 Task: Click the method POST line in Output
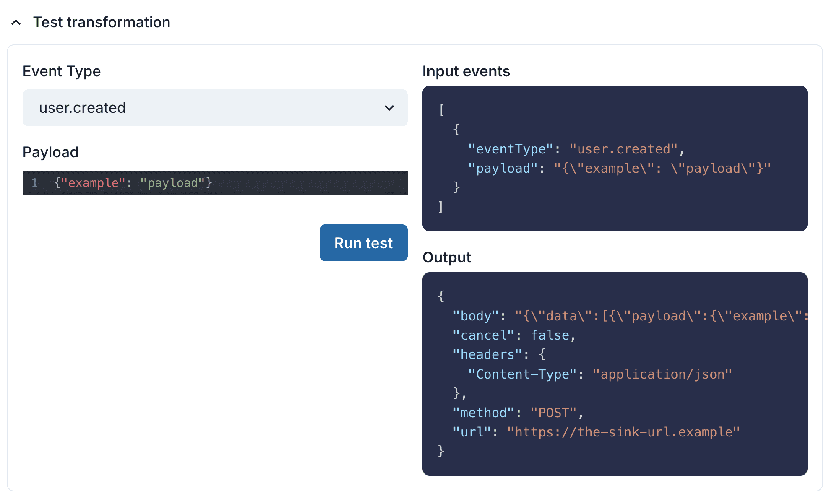point(518,413)
